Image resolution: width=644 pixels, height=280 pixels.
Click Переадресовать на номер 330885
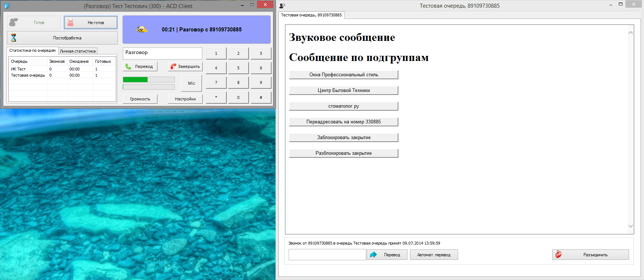point(344,122)
